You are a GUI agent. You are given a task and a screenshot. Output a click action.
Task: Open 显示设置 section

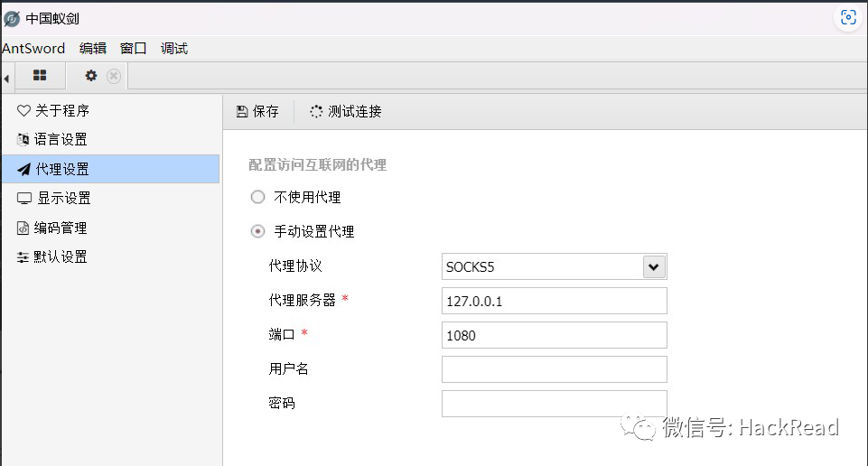(111, 198)
